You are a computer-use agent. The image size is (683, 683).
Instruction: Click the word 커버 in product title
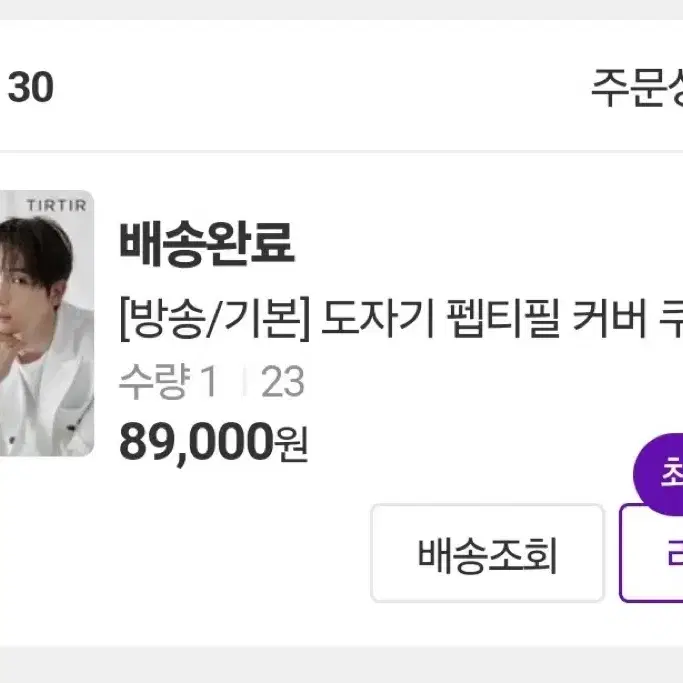click(x=609, y=318)
